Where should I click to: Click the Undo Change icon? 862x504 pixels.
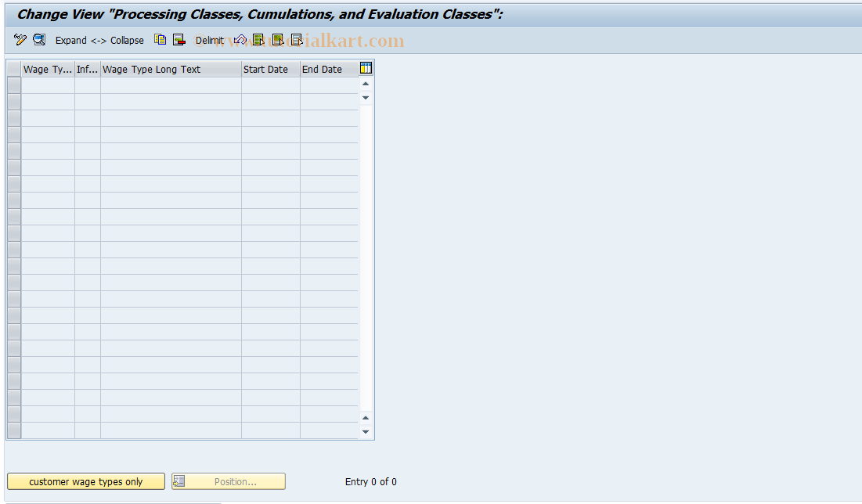(240, 40)
